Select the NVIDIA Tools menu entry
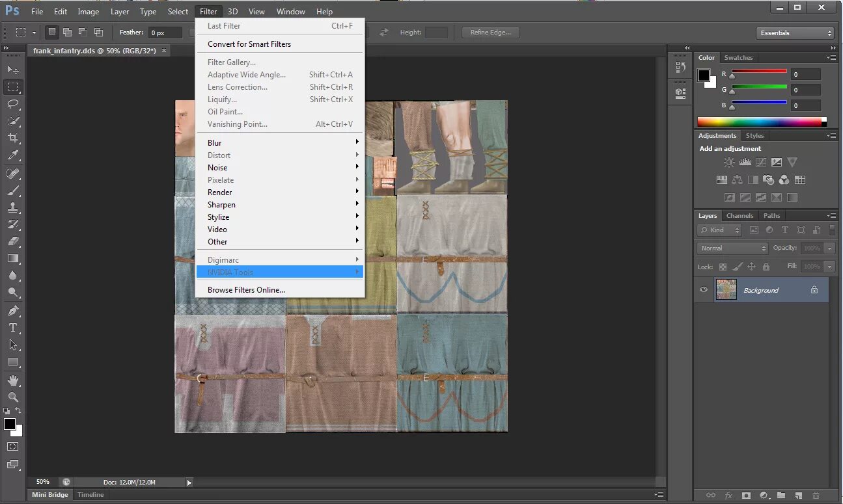 tap(279, 272)
